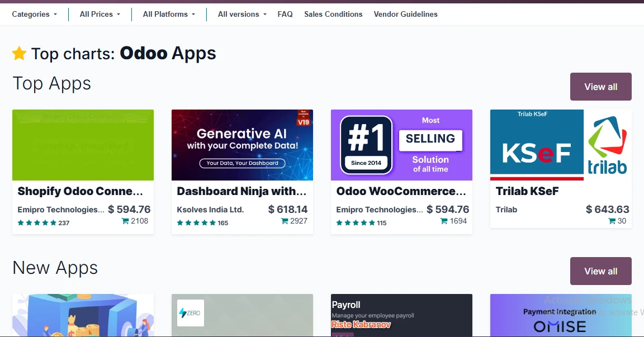Screen dimensions: 644x337
Task: Open the All Platforms filter menu
Action: (x=169, y=14)
